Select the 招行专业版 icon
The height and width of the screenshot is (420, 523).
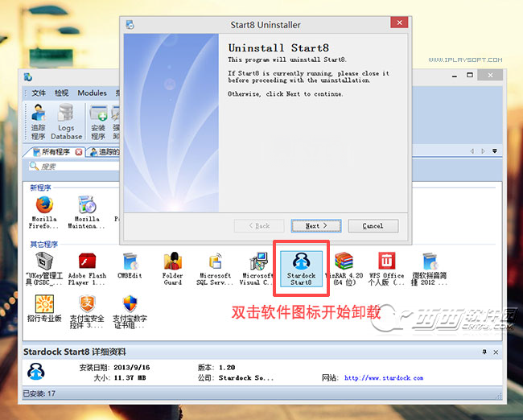44,309
